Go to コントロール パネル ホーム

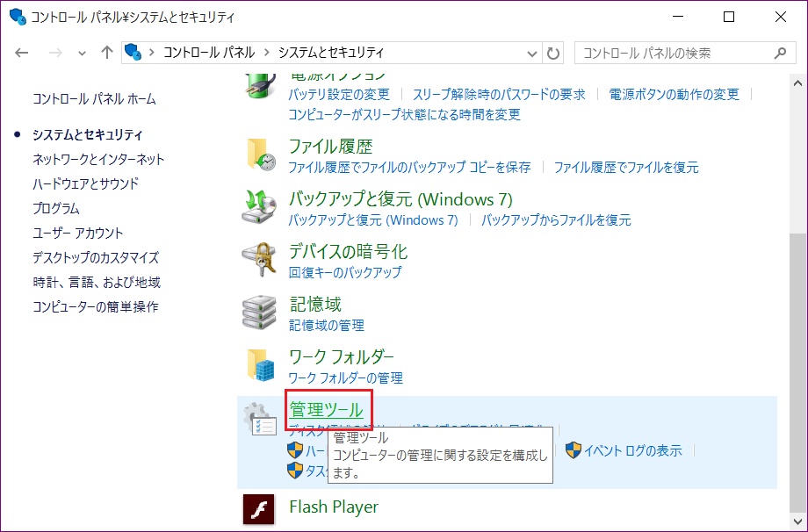click(x=94, y=99)
